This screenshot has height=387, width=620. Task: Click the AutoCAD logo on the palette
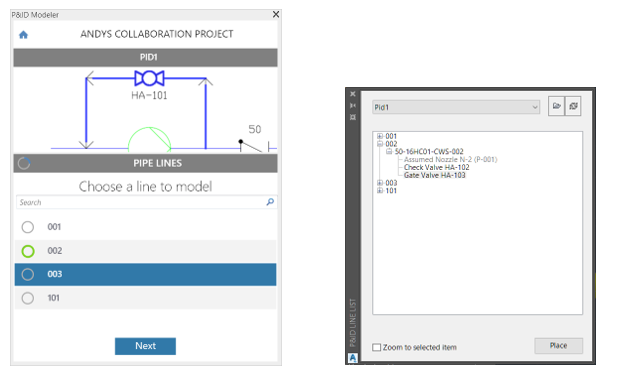(x=353, y=358)
